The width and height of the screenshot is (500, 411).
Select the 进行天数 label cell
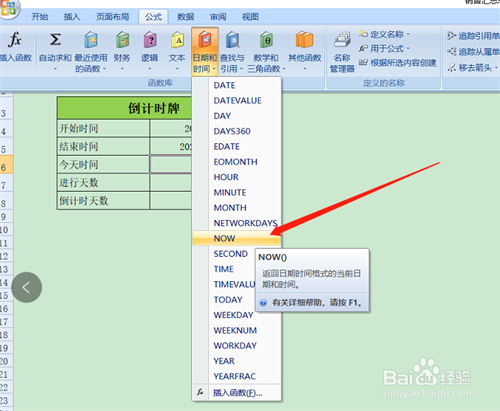pyautogui.click(x=103, y=183)
